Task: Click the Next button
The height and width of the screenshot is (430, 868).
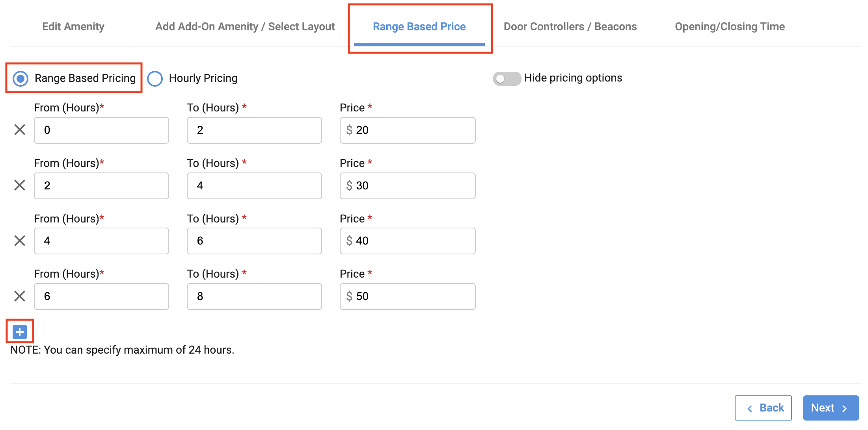Action: pos(831,408)
